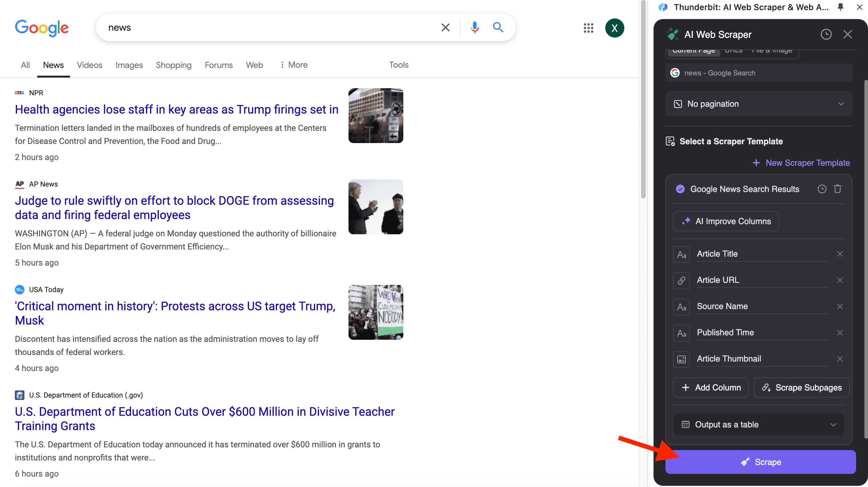Viewport: 868px width, 487px height.
Task: Open schedule clock for Google News template
Action: [822, 189]
